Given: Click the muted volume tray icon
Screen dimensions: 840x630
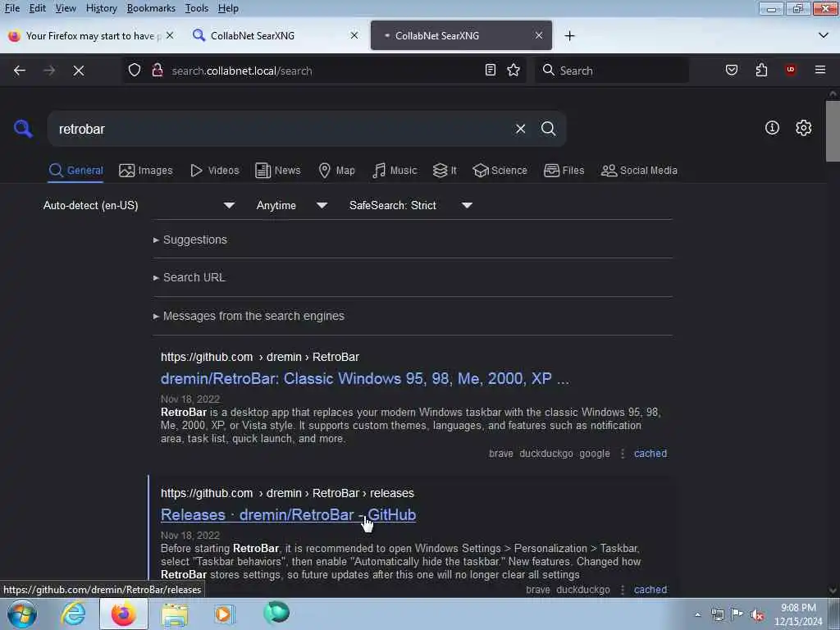Looking at the screenshot, I should tap(756, 614).
